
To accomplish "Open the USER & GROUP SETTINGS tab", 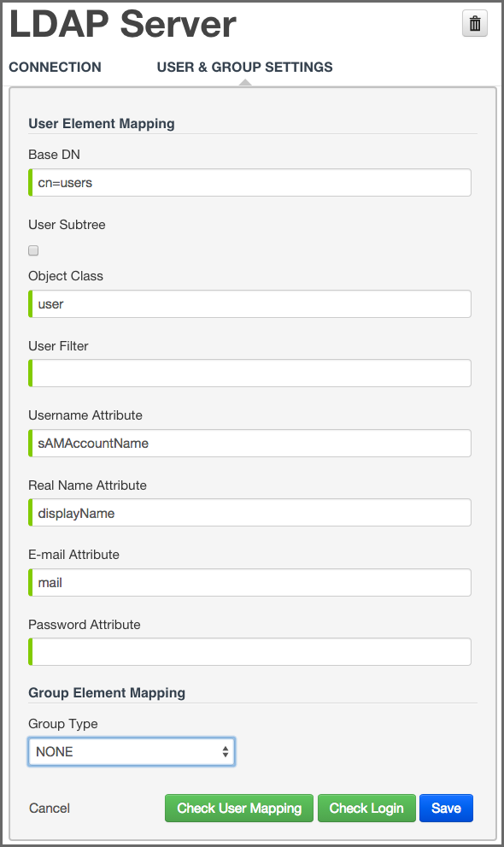I will (243, 67).
